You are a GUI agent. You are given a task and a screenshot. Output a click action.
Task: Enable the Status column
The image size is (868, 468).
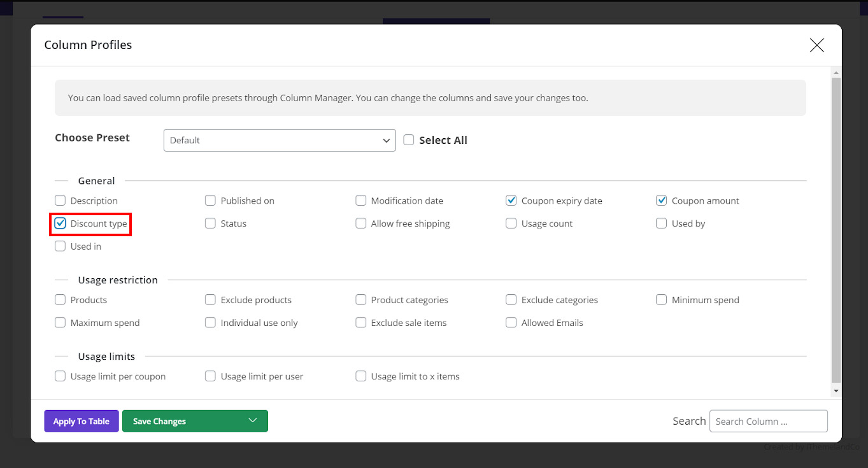[210, 223]
